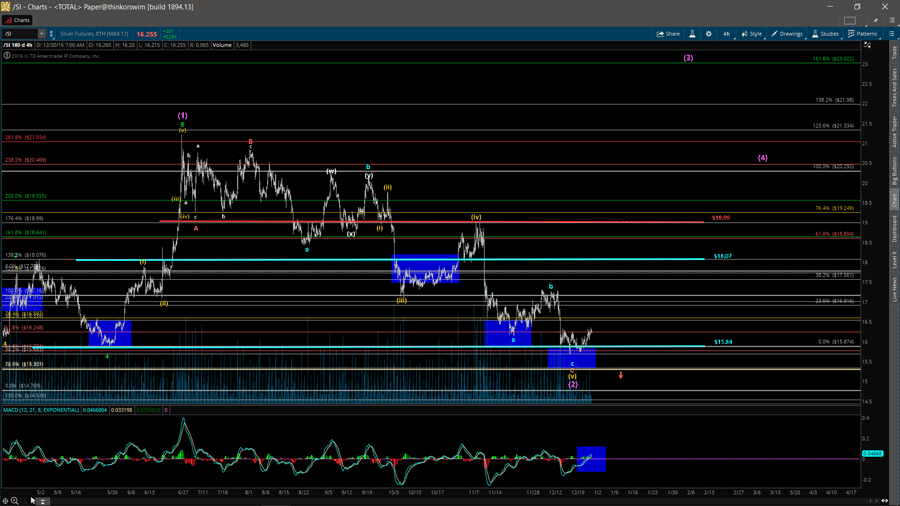Open the Style menu
The width and height of the screenshot is (900, 506).
tap(752, 34)
